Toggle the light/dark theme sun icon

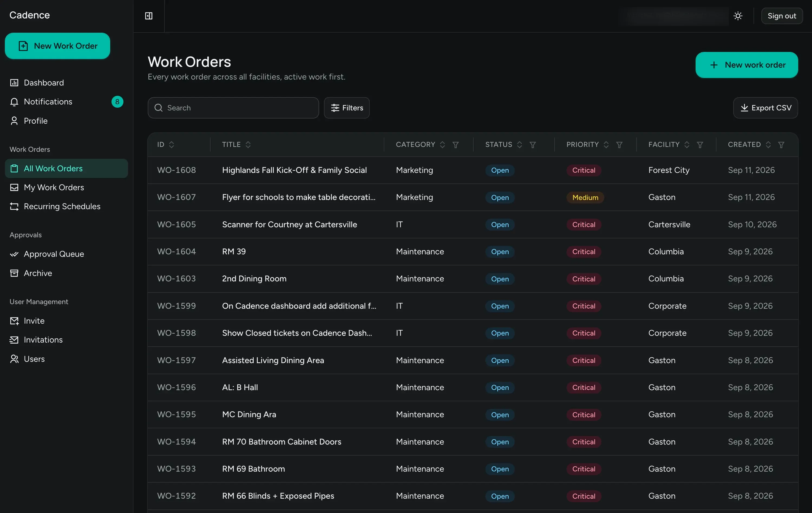click(738, 16)
